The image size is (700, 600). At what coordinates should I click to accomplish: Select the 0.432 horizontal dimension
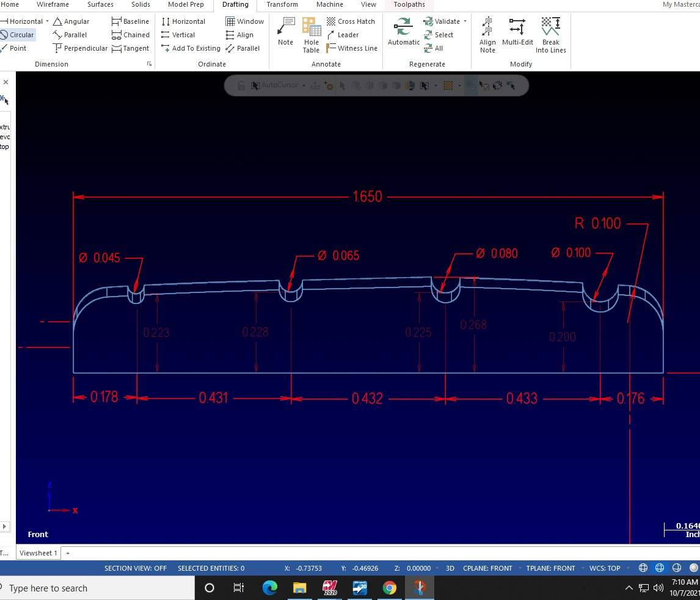click(367, 399)
